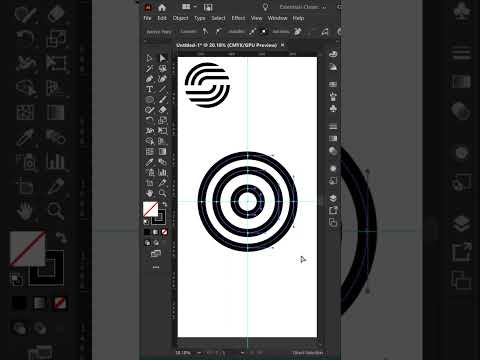
Task: Open zoom level dropdown in status bar
Action: tap(199, 353)
